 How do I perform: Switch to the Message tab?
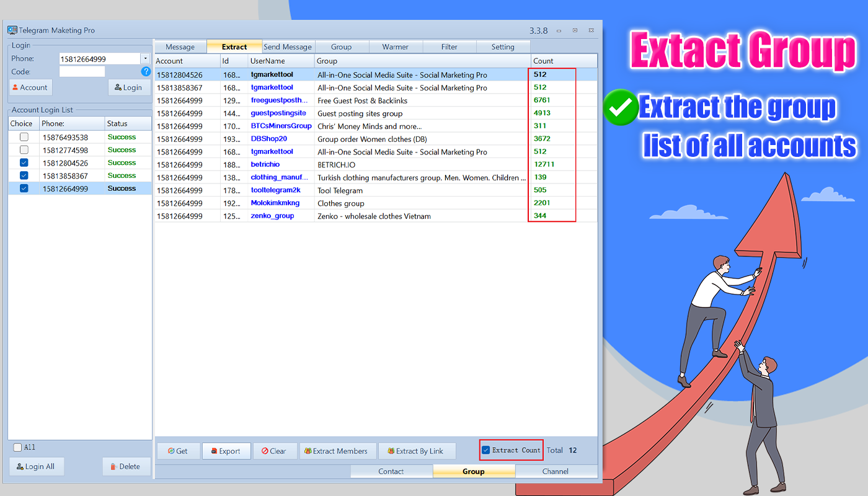[180, 47]
